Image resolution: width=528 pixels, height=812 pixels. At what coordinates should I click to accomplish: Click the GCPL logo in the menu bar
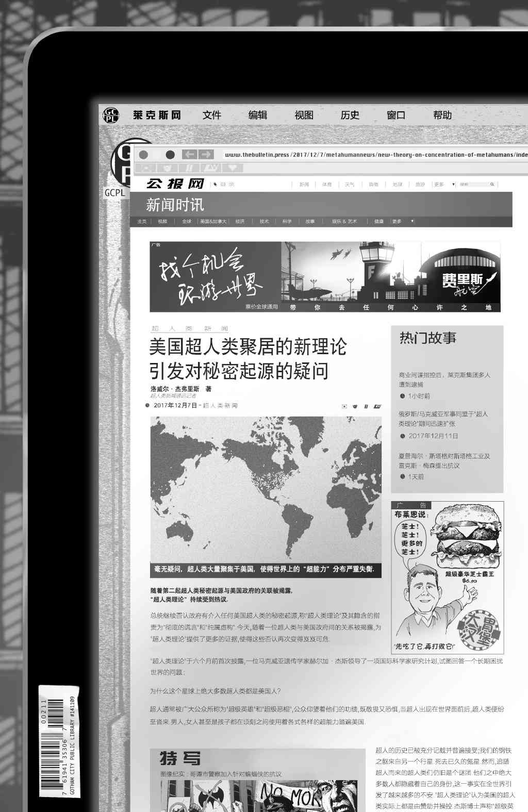111,115
